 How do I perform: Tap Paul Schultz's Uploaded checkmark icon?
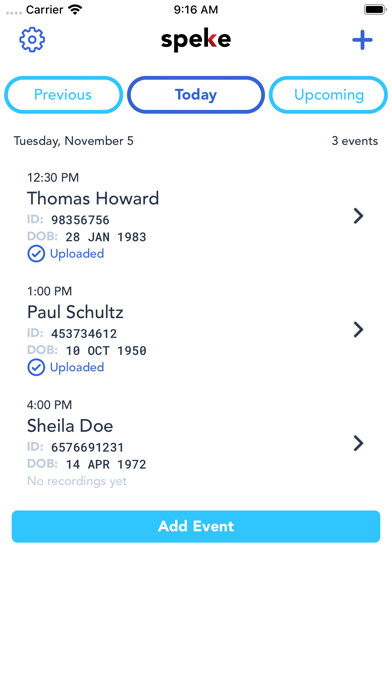(36, 368)
